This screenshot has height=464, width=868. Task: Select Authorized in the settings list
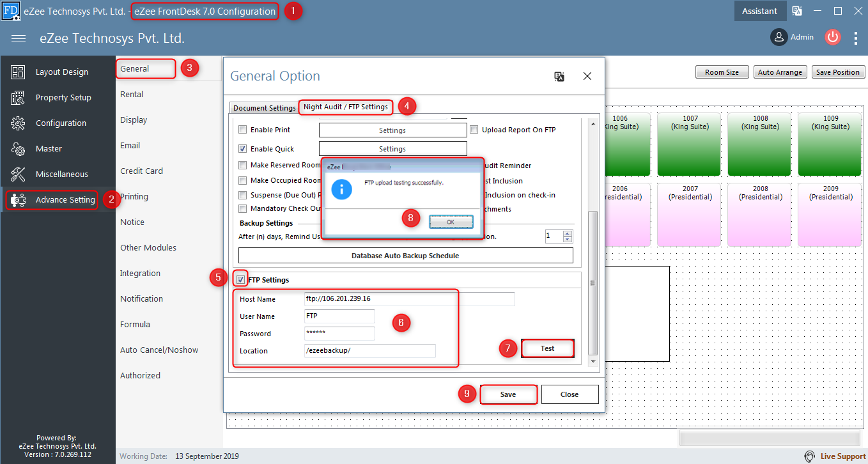[140, 376]
